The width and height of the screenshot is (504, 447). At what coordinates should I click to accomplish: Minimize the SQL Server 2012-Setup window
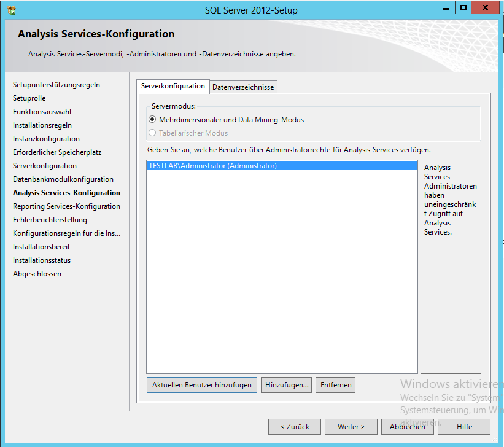(x=446, y=8)
